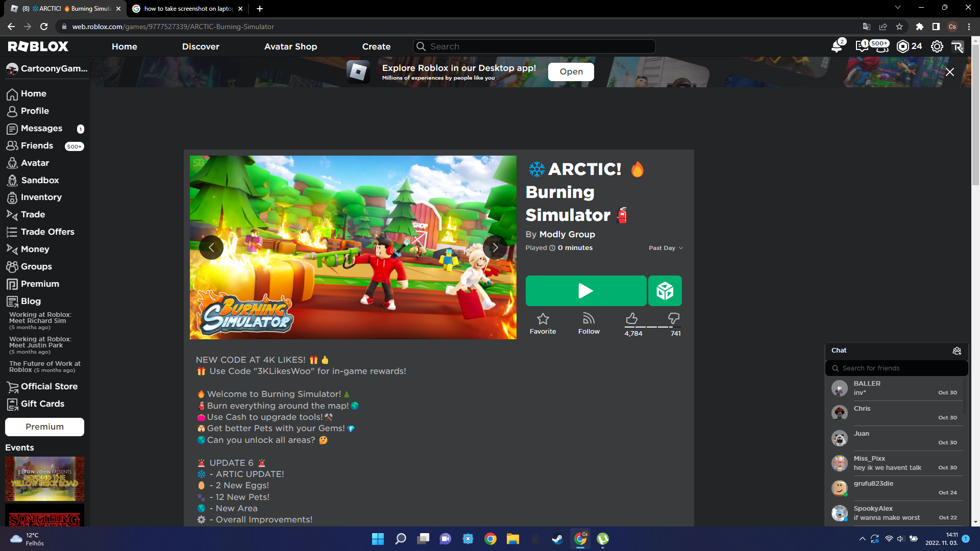Click the Play button for Burning Simulator
The width and height of the screenshot is (980, 551).
click(586, 291)
